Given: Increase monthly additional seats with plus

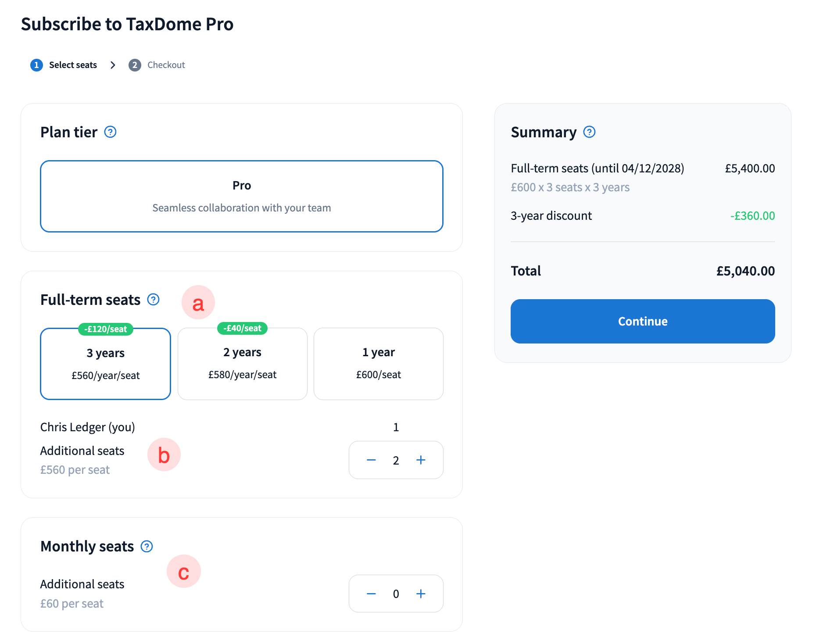Looking at the screenshot, I should (421, 594).
